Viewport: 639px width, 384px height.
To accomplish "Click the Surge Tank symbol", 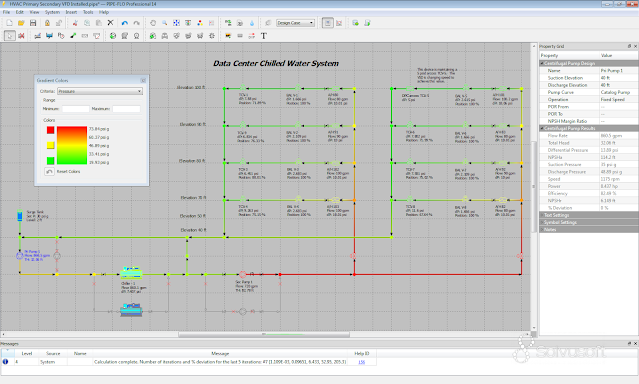I will point(20,215).
